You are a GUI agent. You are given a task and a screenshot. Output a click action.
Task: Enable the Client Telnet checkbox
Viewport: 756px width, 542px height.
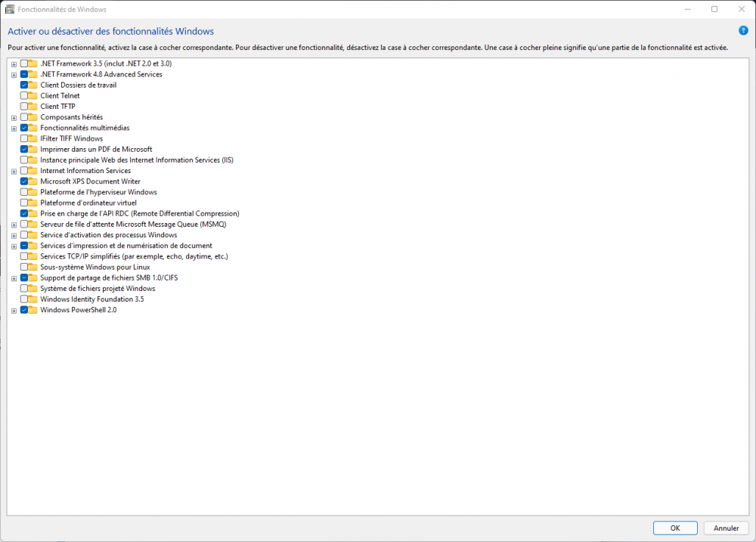pyautogui.click(x=24, y=96)
